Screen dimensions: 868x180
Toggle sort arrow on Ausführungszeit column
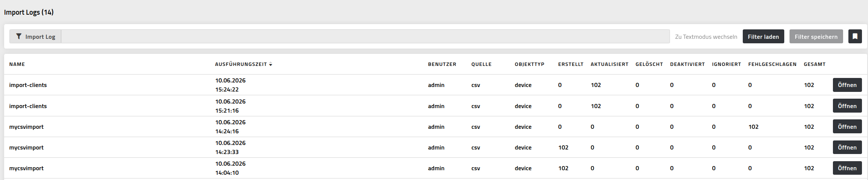[270, 64]
